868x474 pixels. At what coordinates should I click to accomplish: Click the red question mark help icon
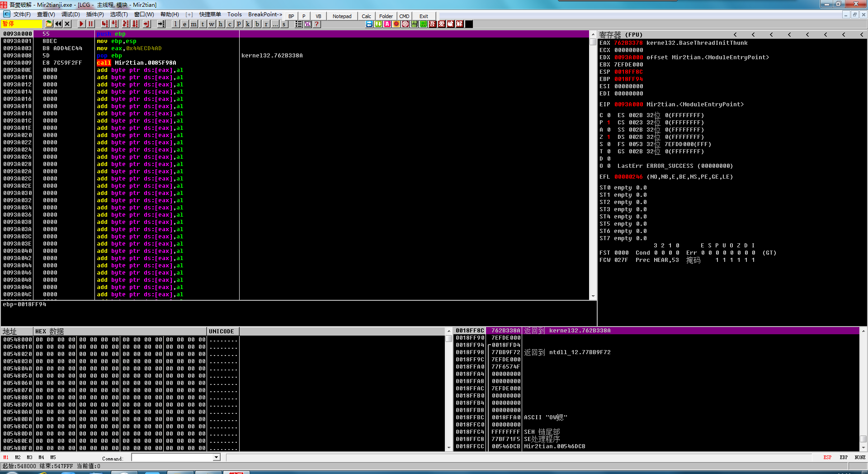pyautogui.click(x=317, y=24)
